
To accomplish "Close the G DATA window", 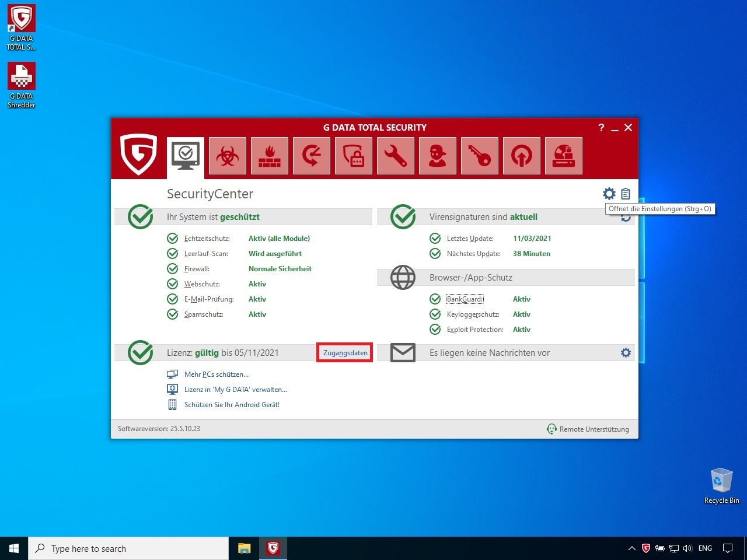I will tap(628, 128).
